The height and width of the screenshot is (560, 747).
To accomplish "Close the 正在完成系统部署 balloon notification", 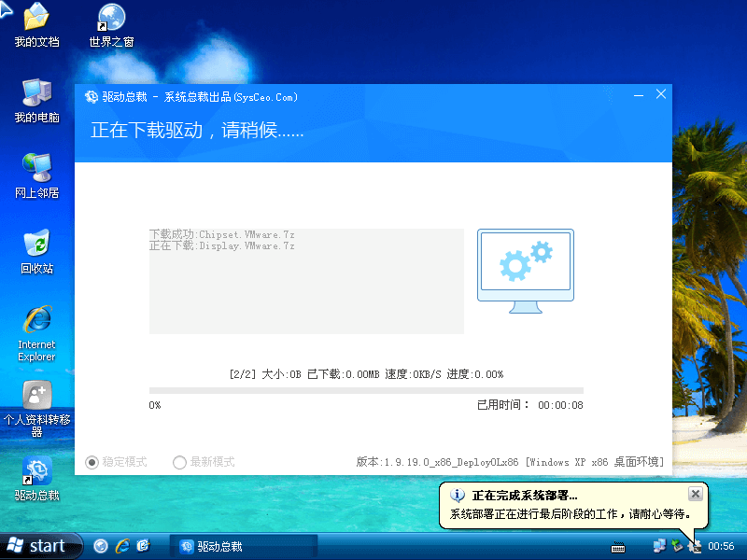I will 695,494.
